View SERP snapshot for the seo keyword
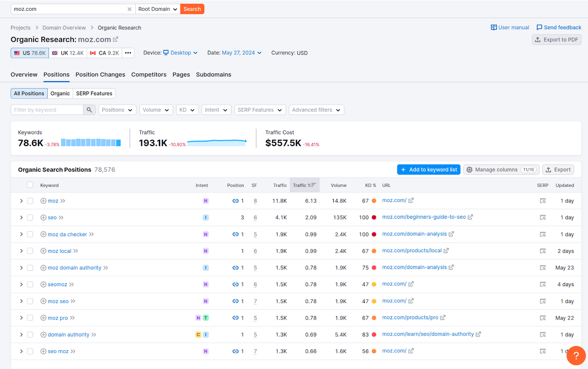 coord(543,217)
